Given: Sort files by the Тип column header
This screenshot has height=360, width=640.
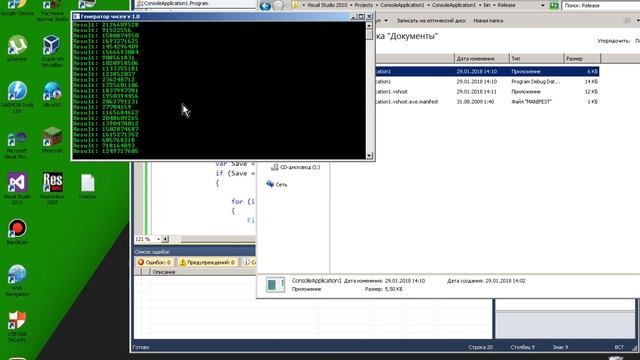Looking at the screenshot, I should click(x=537, y=58).
